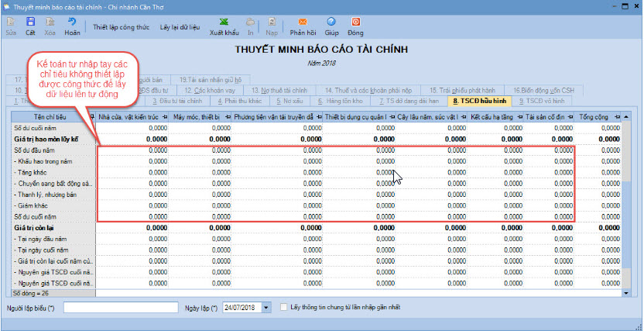The image size is (644, 331).
Task: Pin the Tổng cộng column
Action: click(x=617, y=117)
